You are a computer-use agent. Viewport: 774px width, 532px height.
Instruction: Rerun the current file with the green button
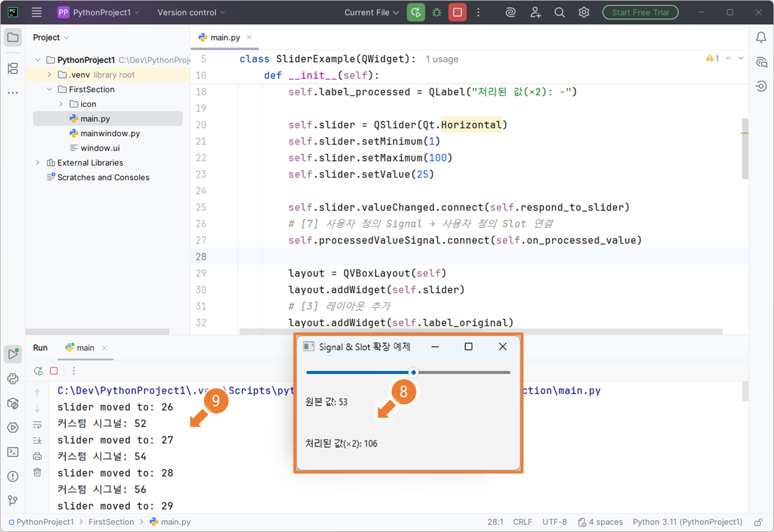click(416, 12)
